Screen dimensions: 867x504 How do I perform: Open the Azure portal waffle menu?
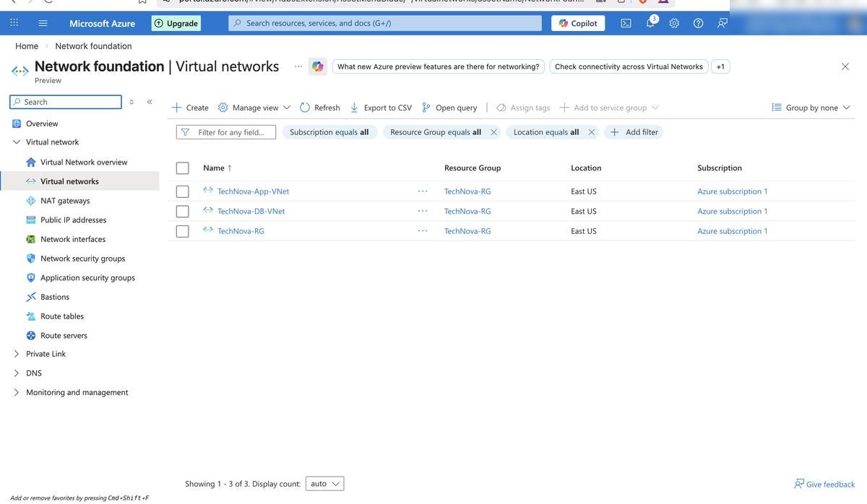point(14,23)
